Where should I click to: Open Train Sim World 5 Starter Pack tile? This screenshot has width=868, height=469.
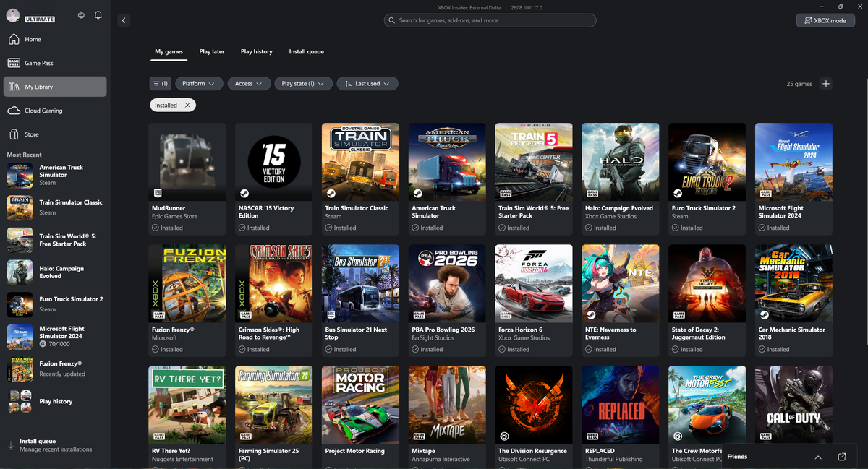[534, 178]
